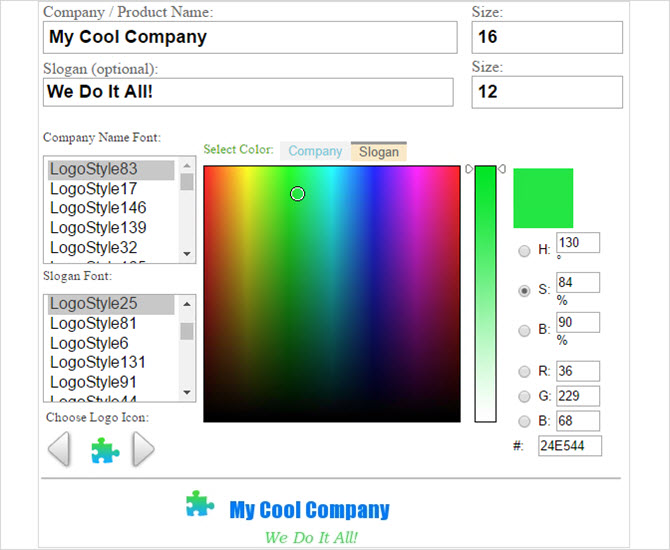Screen dimensions: 670x550
Task: Click the previous logo icon left arrow
Action: pyautogui.click(x=59, y=449)
